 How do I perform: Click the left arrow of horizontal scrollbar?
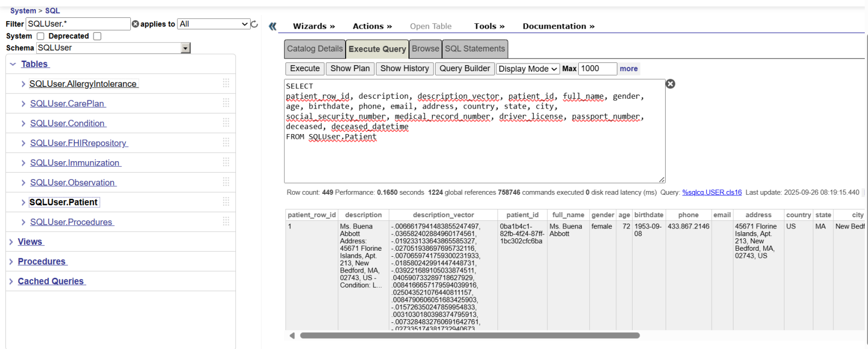pyautogui.click(x=292, y=335)
